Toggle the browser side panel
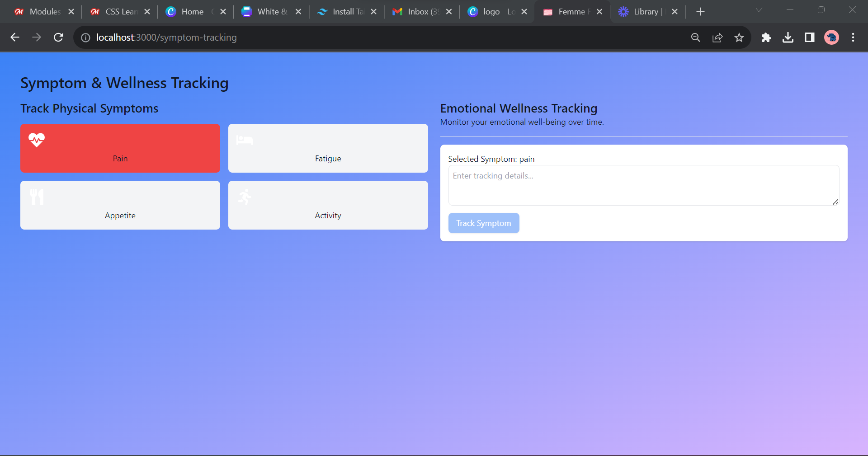868x456 pixels. click(x=810, y=38)
